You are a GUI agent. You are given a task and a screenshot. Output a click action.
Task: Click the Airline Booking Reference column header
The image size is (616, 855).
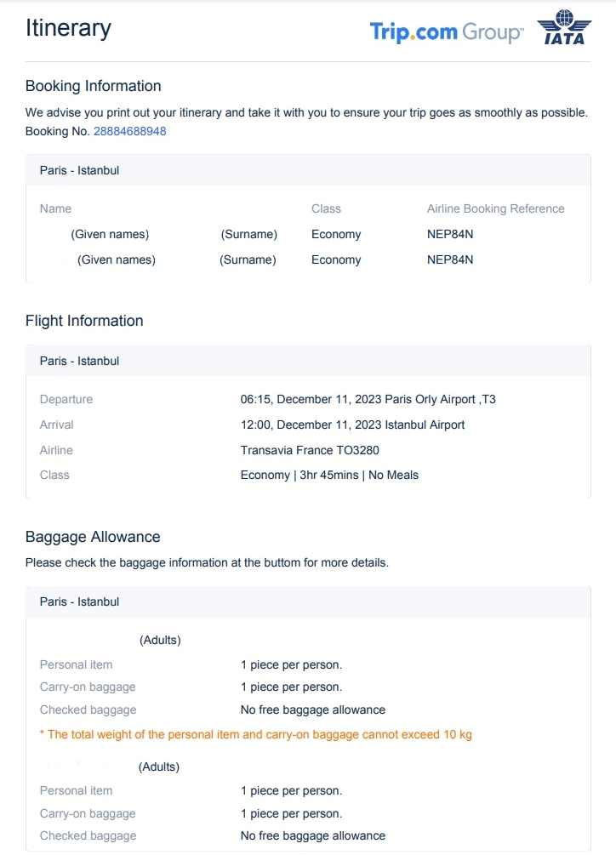click(x=495, y=208)
